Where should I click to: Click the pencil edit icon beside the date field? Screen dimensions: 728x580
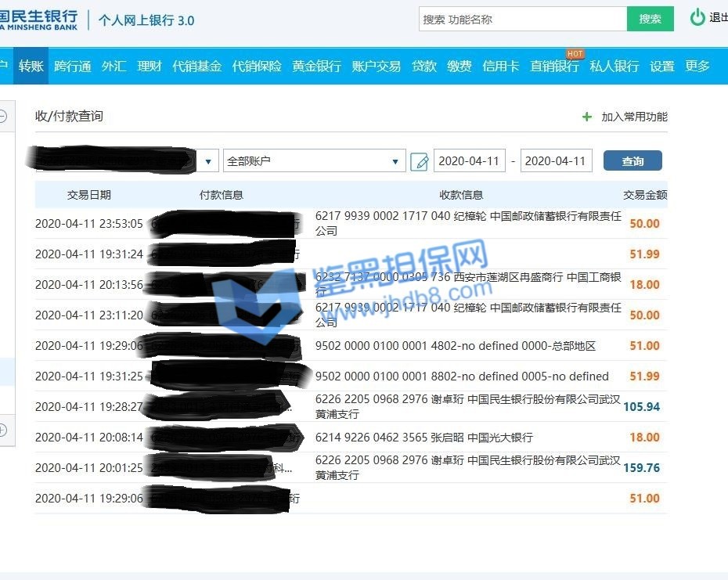click(x=420, y=162)
